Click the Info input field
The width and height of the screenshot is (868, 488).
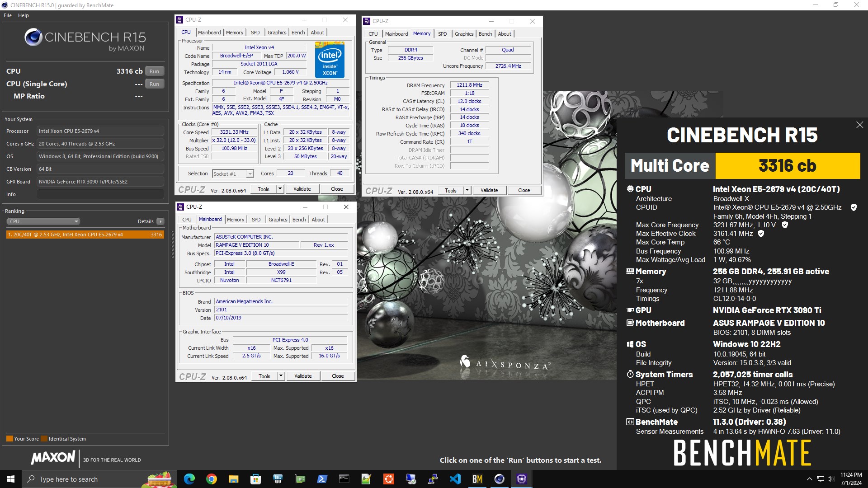(100, 194)
